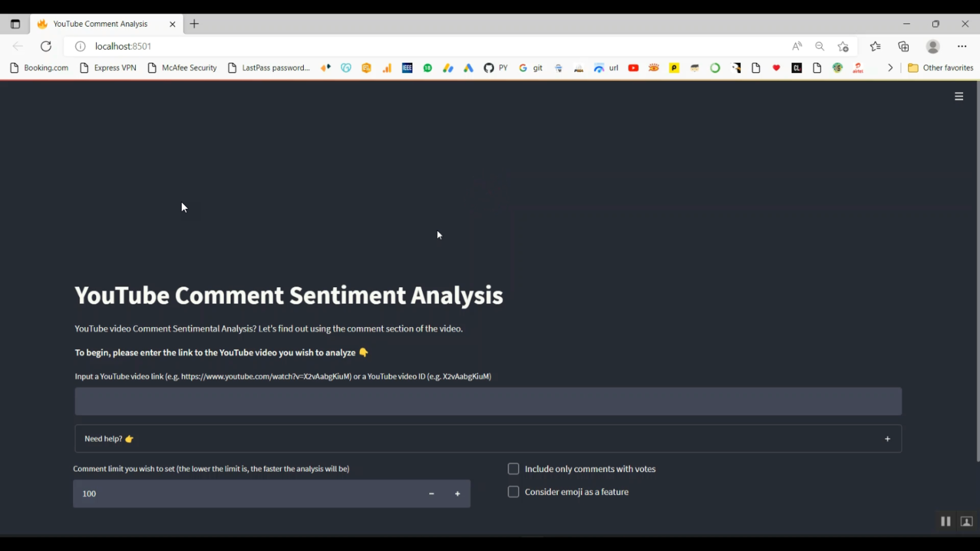Refresh the localhost page
980x551 pixels.
46,46
